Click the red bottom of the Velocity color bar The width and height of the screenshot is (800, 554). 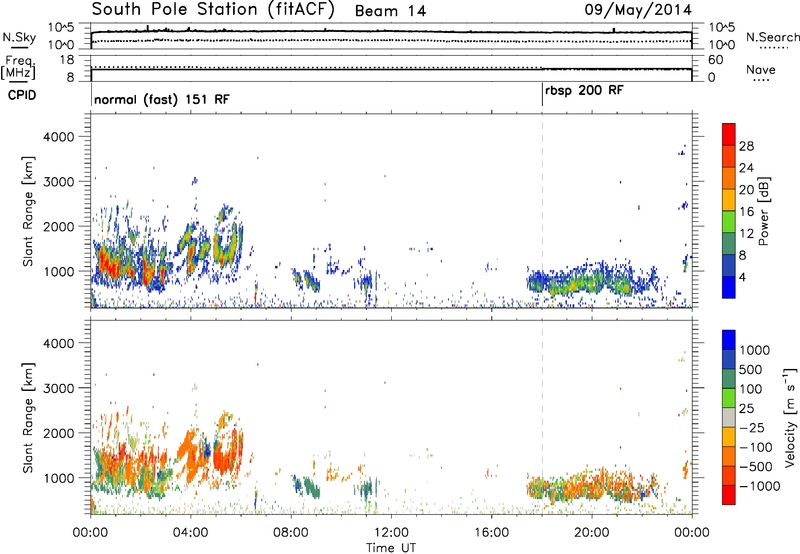pyautogui.click(x=729, y=495)
